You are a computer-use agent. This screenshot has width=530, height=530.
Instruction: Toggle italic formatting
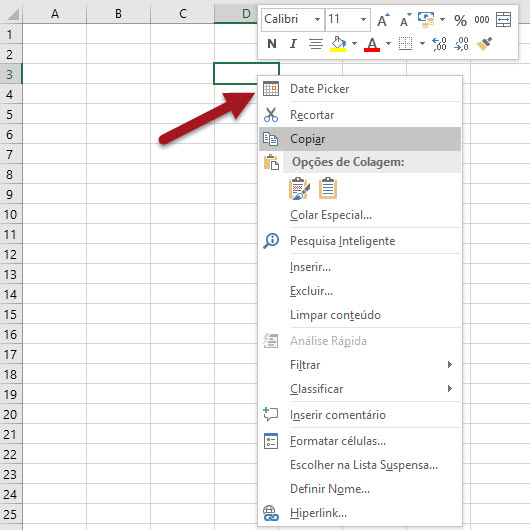[293, 44]
